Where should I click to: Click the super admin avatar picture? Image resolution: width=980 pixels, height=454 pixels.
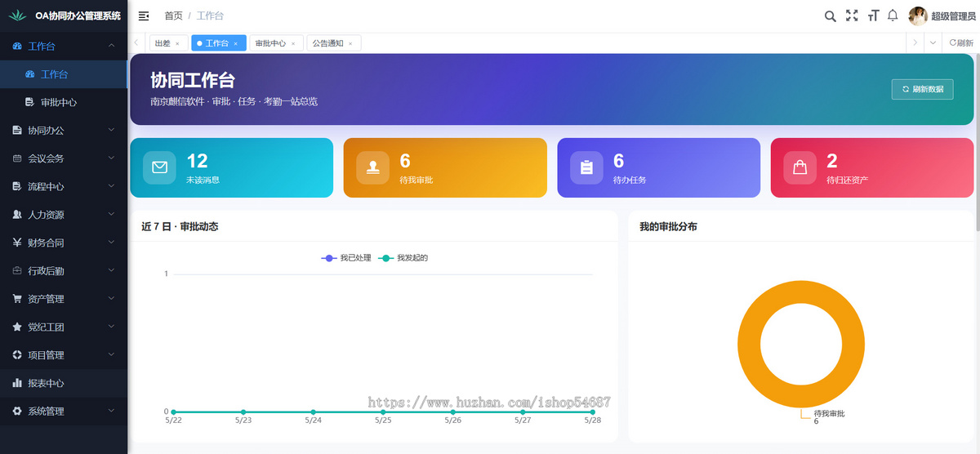(x=918, y=16)
